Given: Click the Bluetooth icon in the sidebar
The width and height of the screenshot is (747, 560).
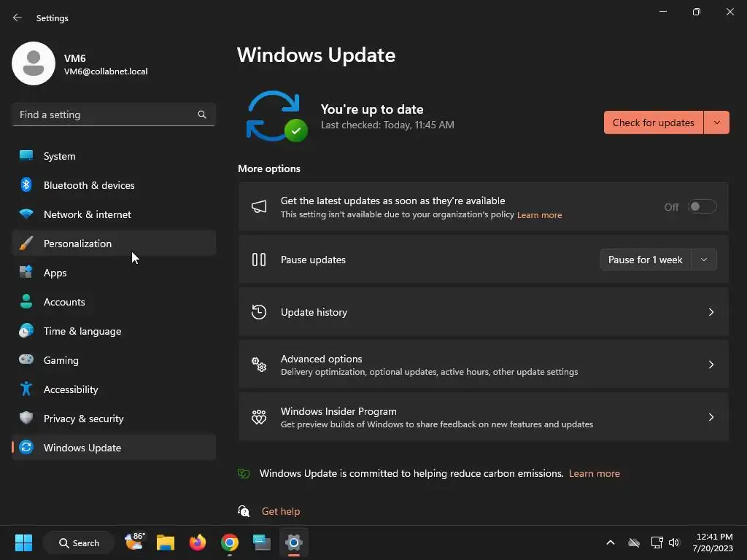Looking at the screenshot, I should (26, 184).
